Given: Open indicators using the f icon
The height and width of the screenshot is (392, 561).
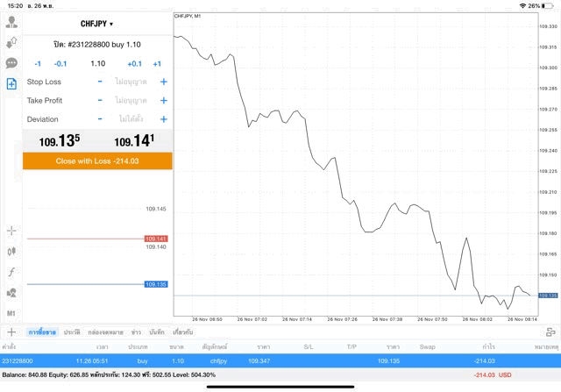Looking at the screenshot, I should [11, 272].
